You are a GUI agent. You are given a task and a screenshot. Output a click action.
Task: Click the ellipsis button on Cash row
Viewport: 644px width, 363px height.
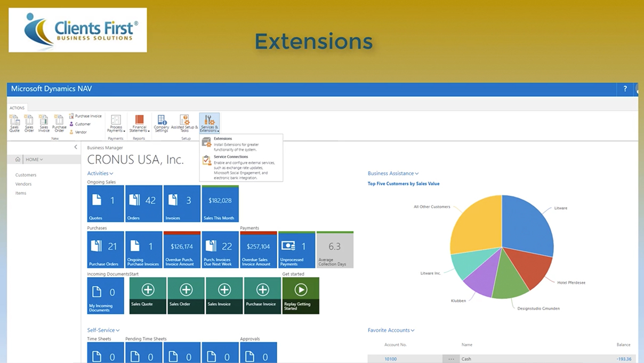pos(451,359)
